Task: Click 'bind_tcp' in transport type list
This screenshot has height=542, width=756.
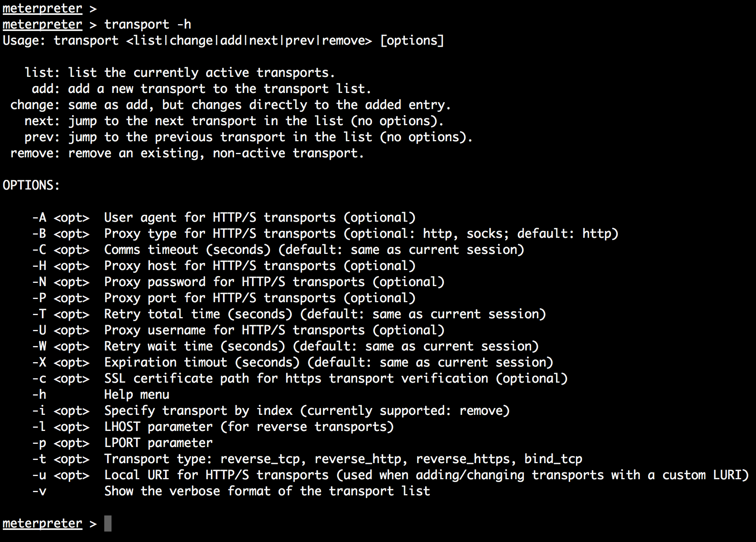Action: coord(554,459)
